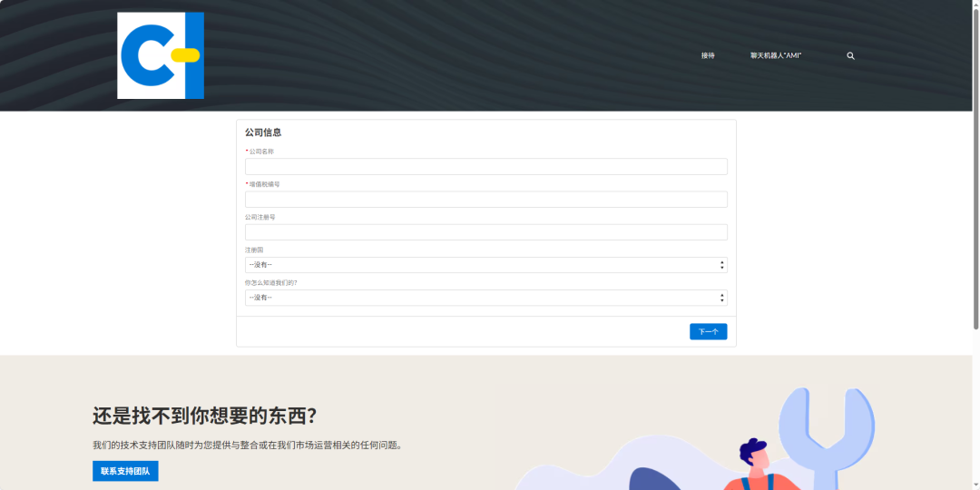Click the scrollbar up arrow

[x=975, y=5]
